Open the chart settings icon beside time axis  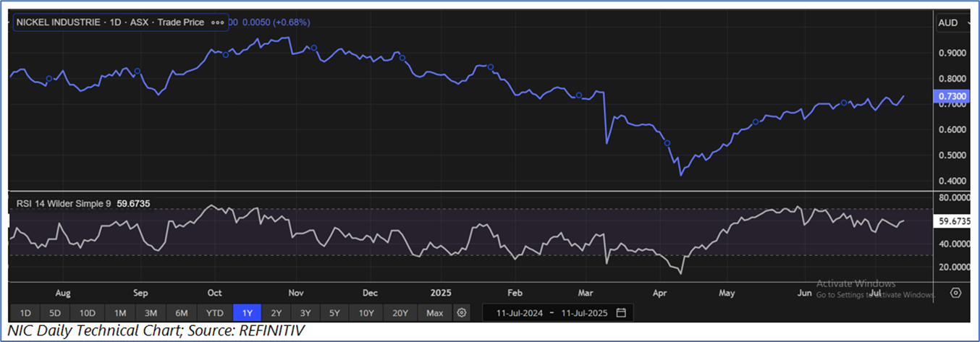(956, 293)
